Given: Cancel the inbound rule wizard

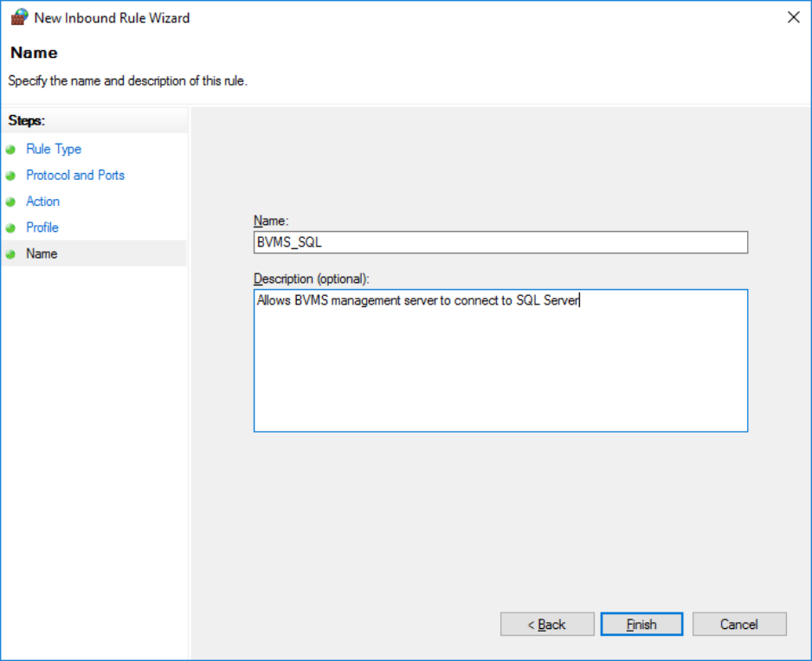Looking at the screenshot, I should (x=738, y=624).
